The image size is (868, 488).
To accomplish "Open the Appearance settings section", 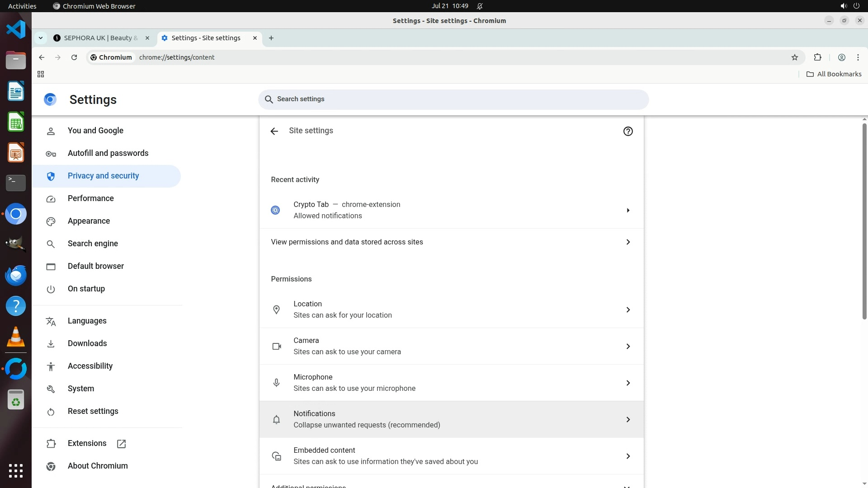I will point(89,221).
